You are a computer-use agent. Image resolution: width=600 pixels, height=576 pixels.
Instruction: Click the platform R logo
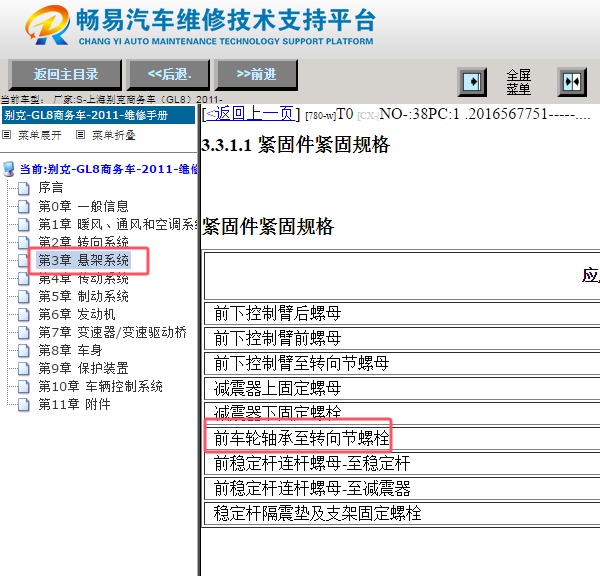[47, 25]
